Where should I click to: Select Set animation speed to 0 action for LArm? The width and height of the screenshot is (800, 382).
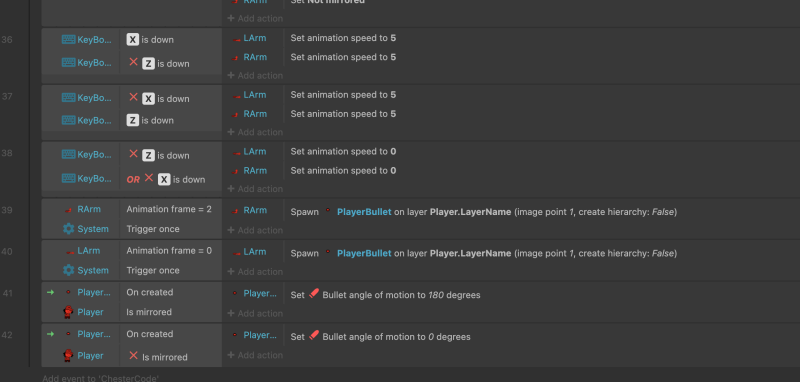[343, 151]
